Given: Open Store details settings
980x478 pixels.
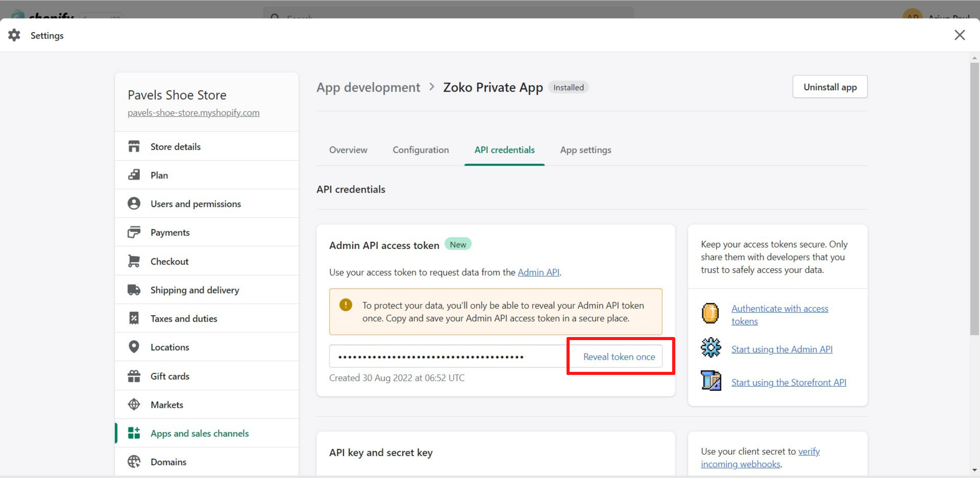Looking at the screenshot, I should tap(207, 146).
